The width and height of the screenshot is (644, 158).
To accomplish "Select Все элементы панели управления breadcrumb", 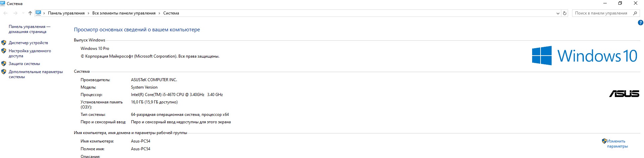I will pyautogui.click(x=124, y=13).
